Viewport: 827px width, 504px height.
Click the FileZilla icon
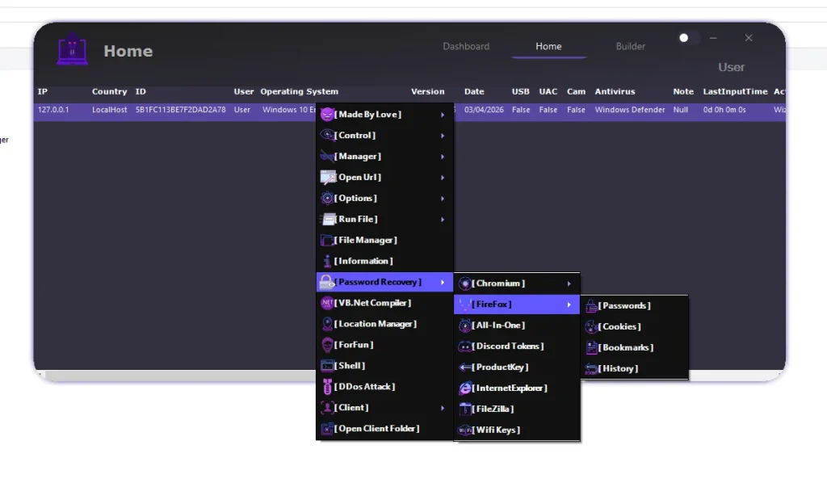pos(465,409)
